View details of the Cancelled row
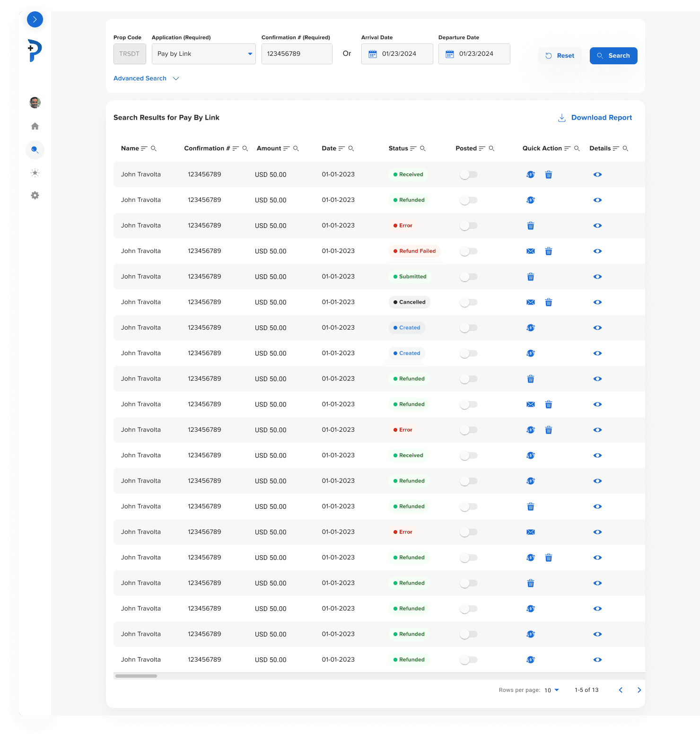700x742 pixels. pos(598,302)
